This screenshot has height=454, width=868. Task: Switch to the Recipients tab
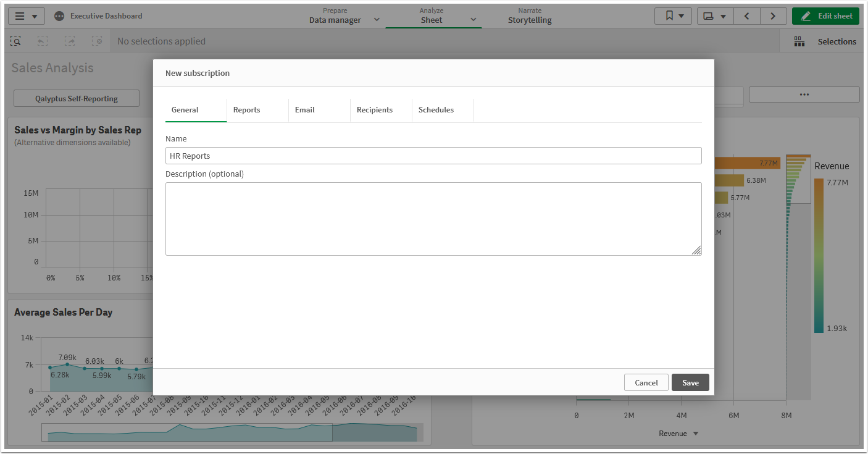pyautogui.click(x=375, y=109)
